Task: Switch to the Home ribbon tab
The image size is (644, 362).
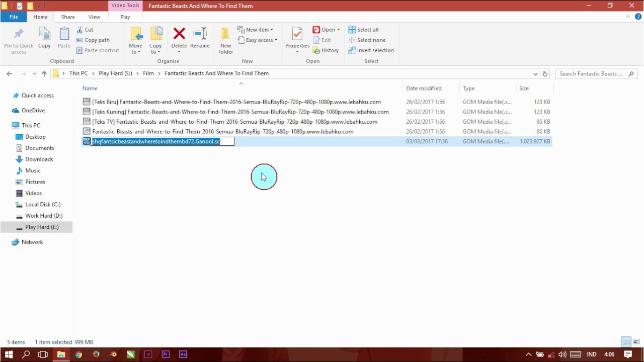Action: click(40, 17)
